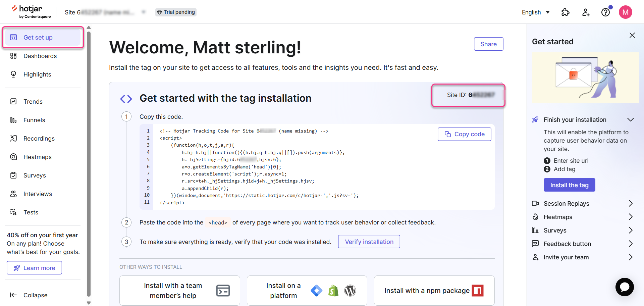Click the <head> code tag text
Image resolution: width=644 pixels, height=306 pixels.
pyautogui.click(x=218, y=222)
